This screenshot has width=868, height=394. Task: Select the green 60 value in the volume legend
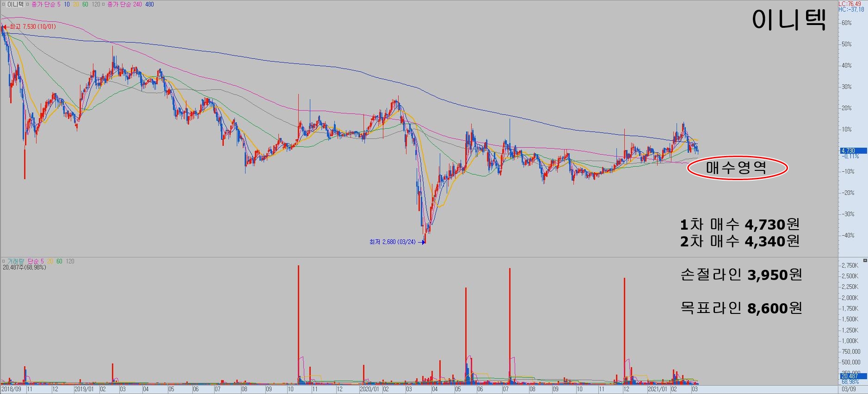(59, 261)
